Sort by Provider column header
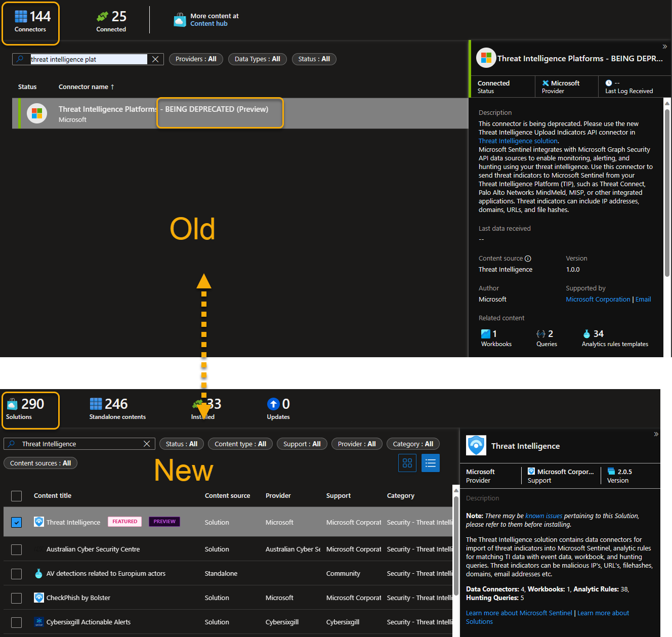672x637 pixels. click(278, 496)
